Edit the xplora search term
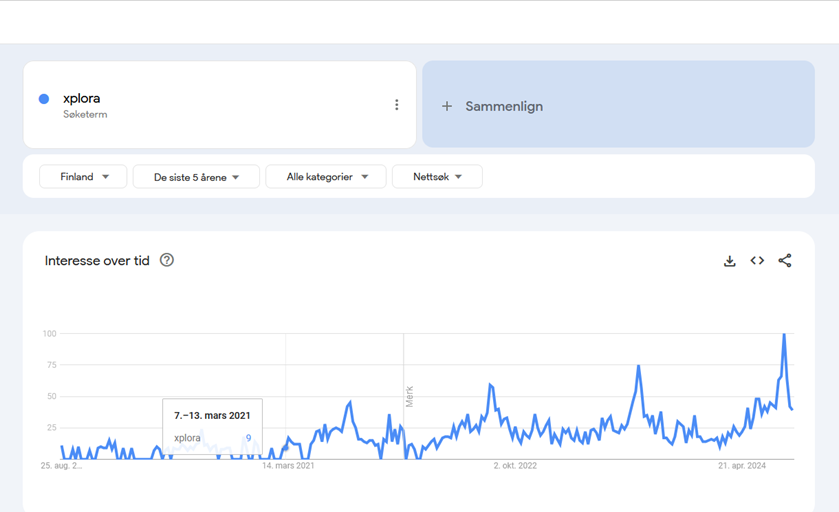This screenshot has width=839, height=512. coord(81,98)
